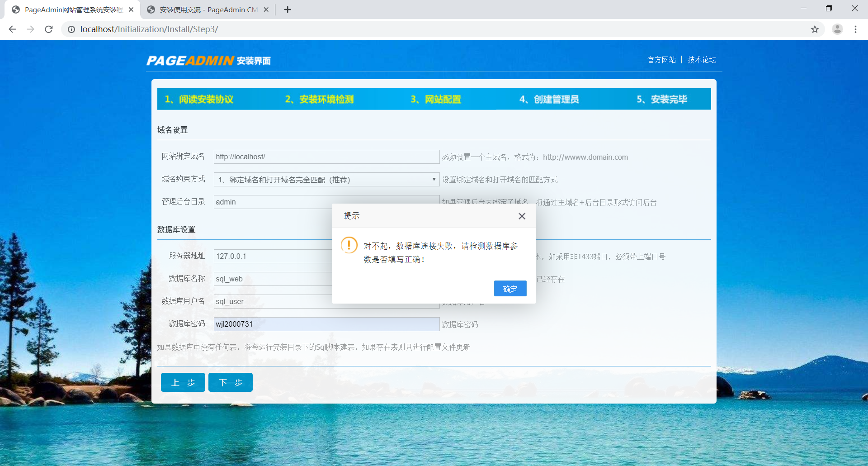Viewport: 868px width, 466px height.
Task: Open the browser profile avatar icon
Action: point(837,29)
